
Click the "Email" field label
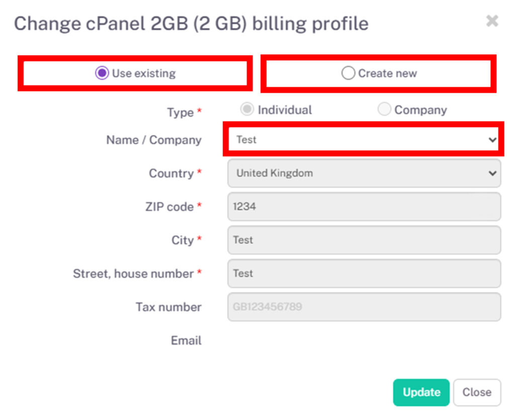click(186, 340)
